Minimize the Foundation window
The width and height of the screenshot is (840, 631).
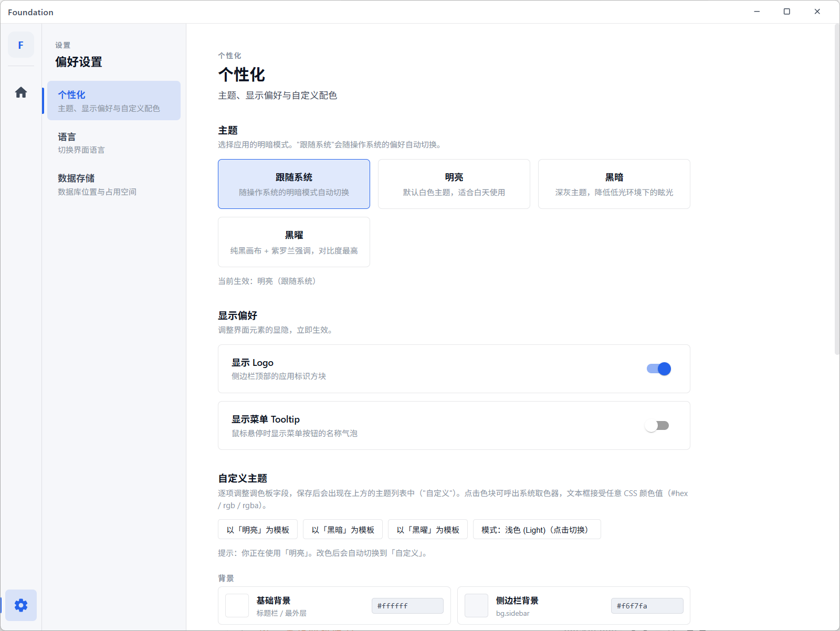[x=757, y=12]
